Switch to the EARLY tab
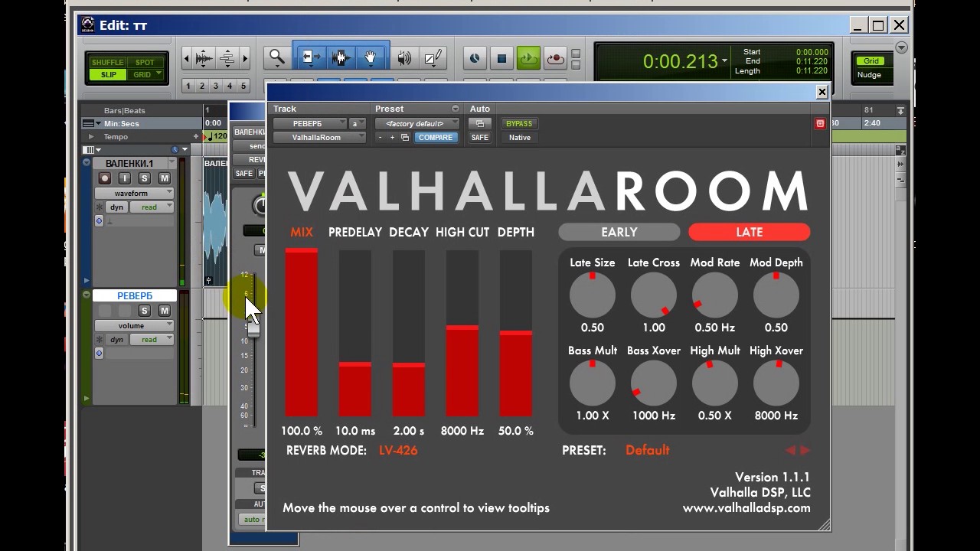Screen dimensions: 980x551 (x=619, y=232)
